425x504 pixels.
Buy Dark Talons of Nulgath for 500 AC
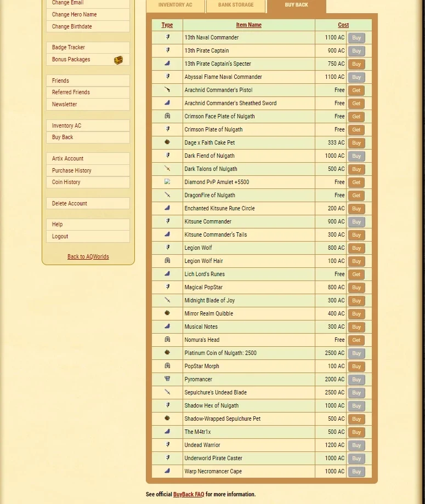point(356,169)
